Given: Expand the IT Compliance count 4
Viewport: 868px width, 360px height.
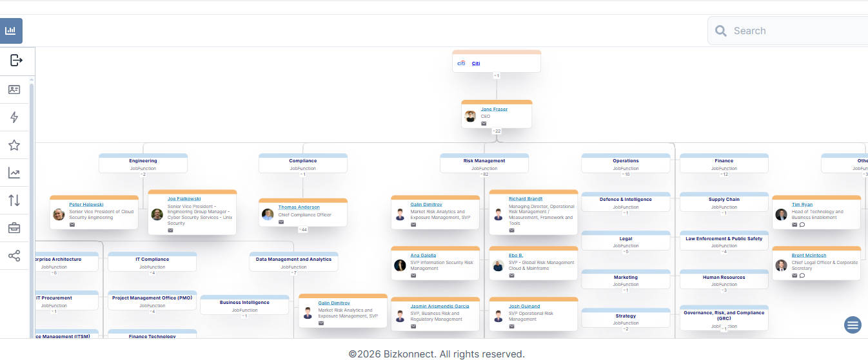Looking at the screenshot, I should click(152, 273).
